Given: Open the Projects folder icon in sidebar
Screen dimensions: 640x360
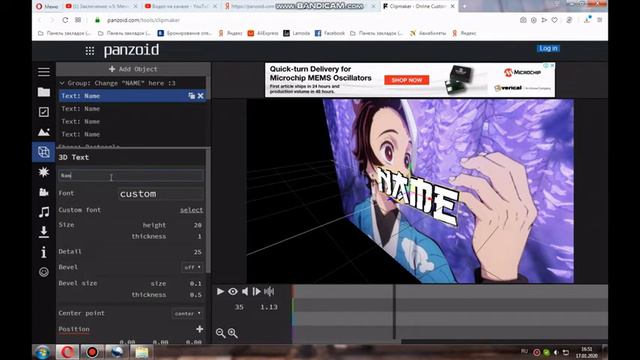Looking at the screenshot, I should tap(44, 92).
